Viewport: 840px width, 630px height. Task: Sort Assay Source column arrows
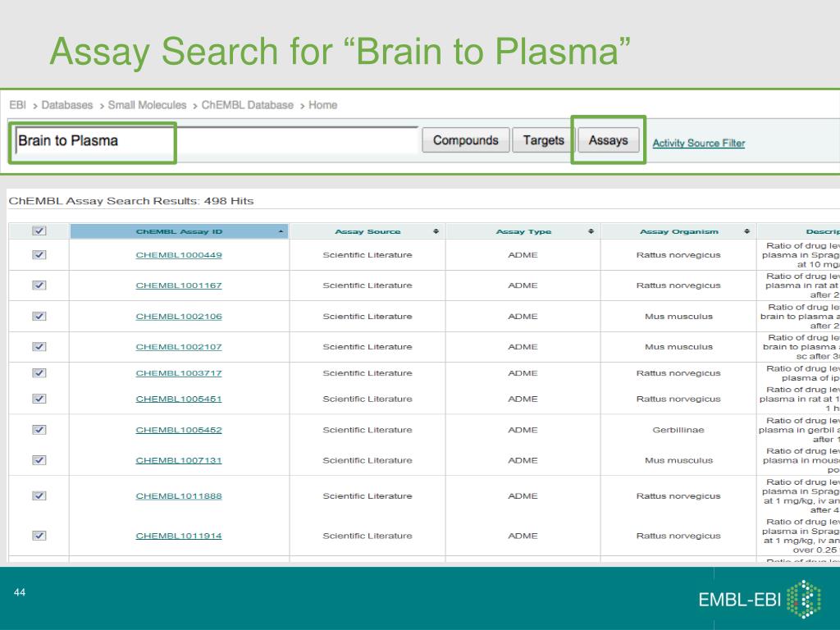[436, 231]
